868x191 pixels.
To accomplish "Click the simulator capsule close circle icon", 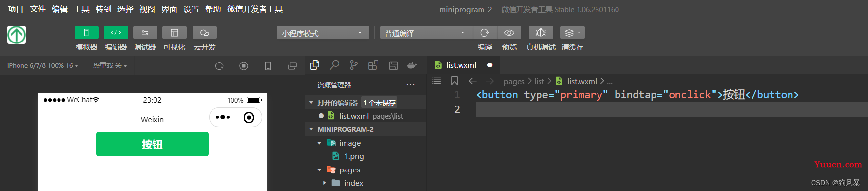I will click(x=249, y=117).
